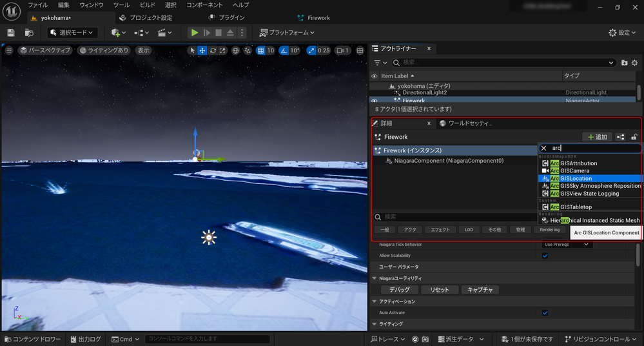Open the quick add actor dropdown
Viewport: 644px width, 346px height.
(118, 32)
